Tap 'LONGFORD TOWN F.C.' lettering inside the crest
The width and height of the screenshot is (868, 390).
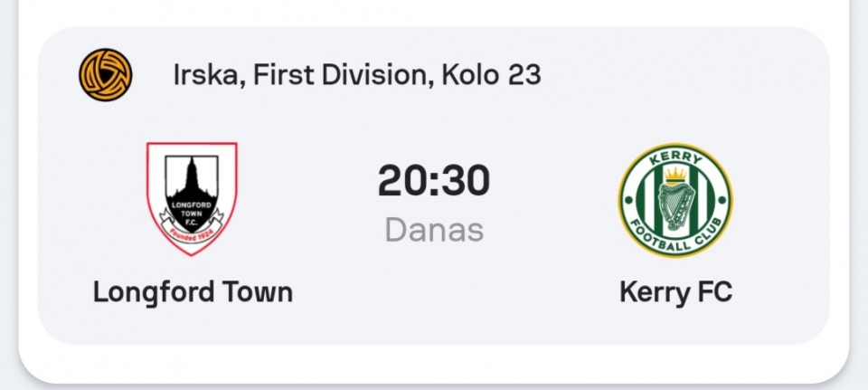click(x=192, y=213)
